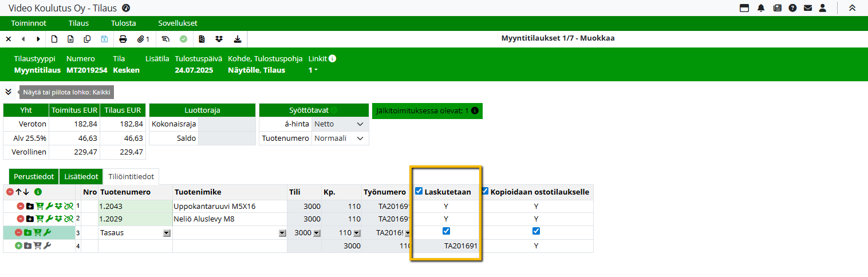
Task: Open messages via the envelope icon
Action: click(808, 8)
